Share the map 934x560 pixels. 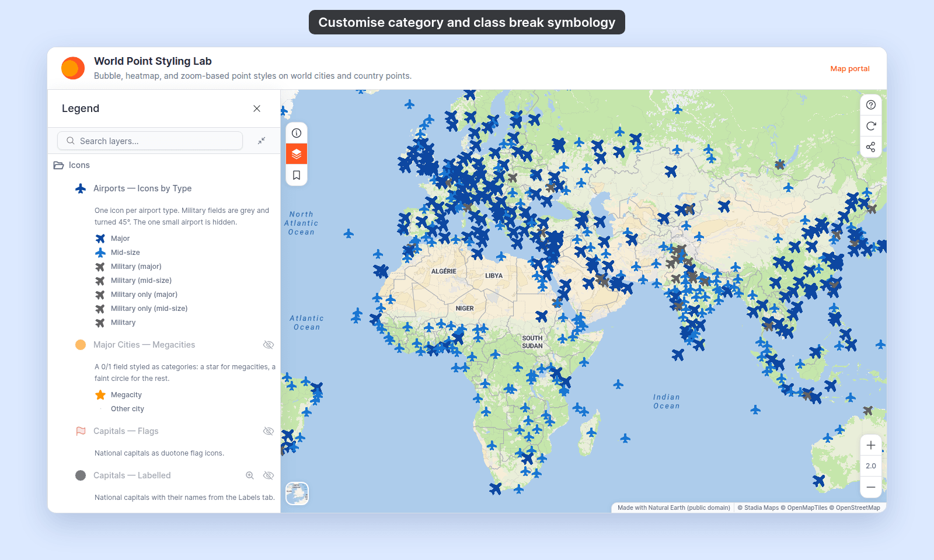point(871,147)
